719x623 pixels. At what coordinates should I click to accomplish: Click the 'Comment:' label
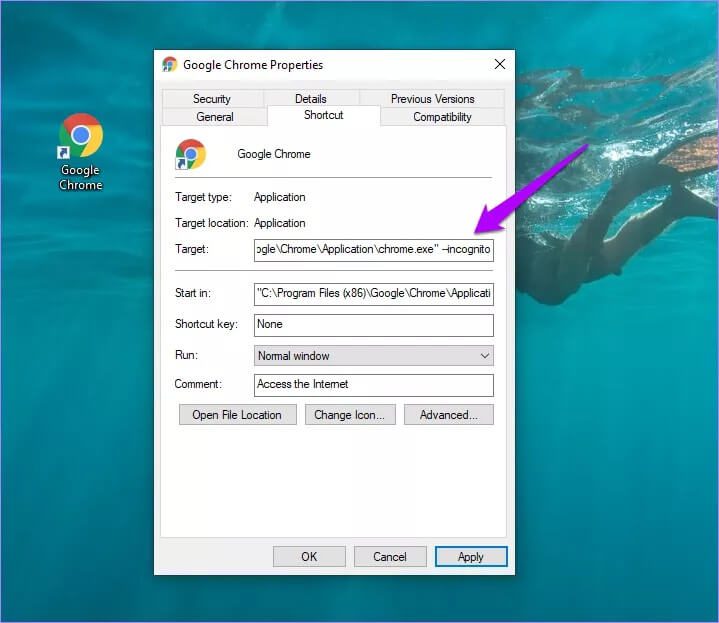[x=198, y=384]
